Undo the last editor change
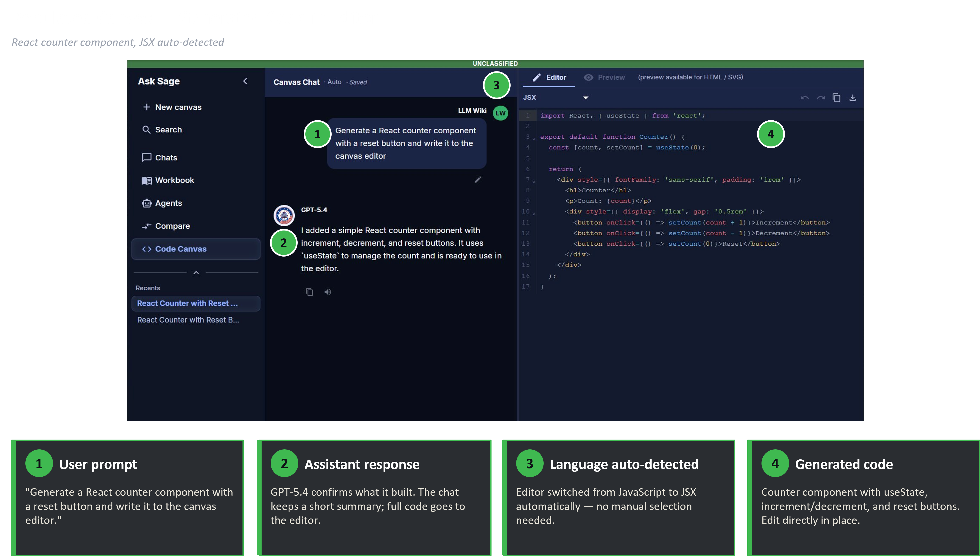 805,98
